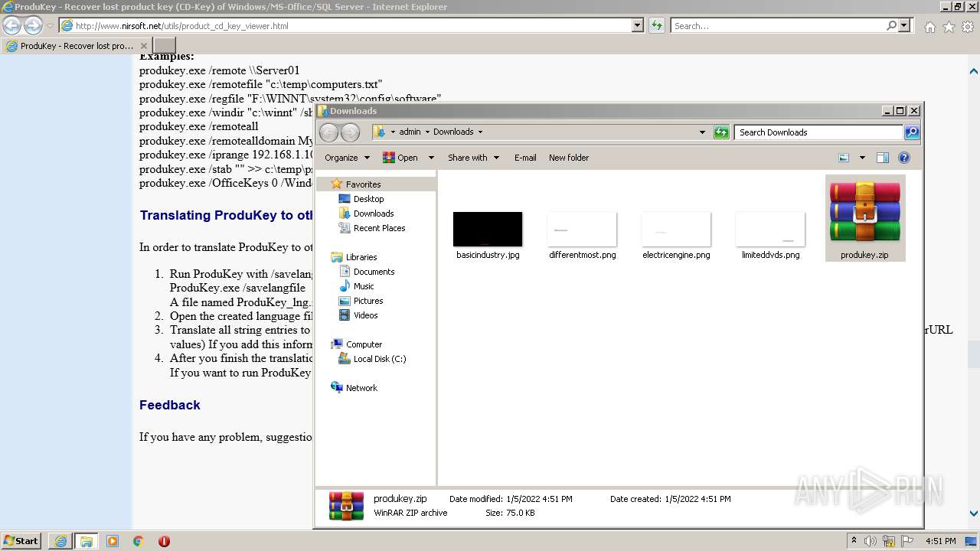Image resolution: width=980 pixels, height=551 pixels.
Task: Click Internet Explorer taskbar icon
Action: pyautogui.click(x=60, y=541)
